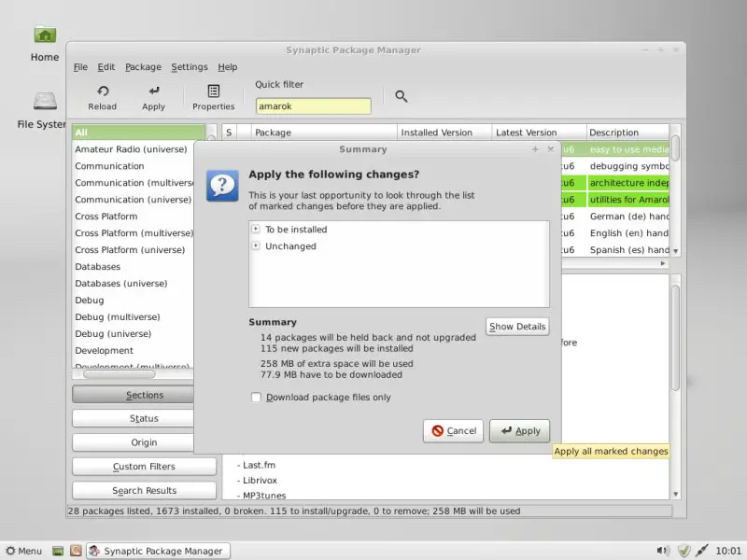Switch to the Sections view button

[133, 395]
